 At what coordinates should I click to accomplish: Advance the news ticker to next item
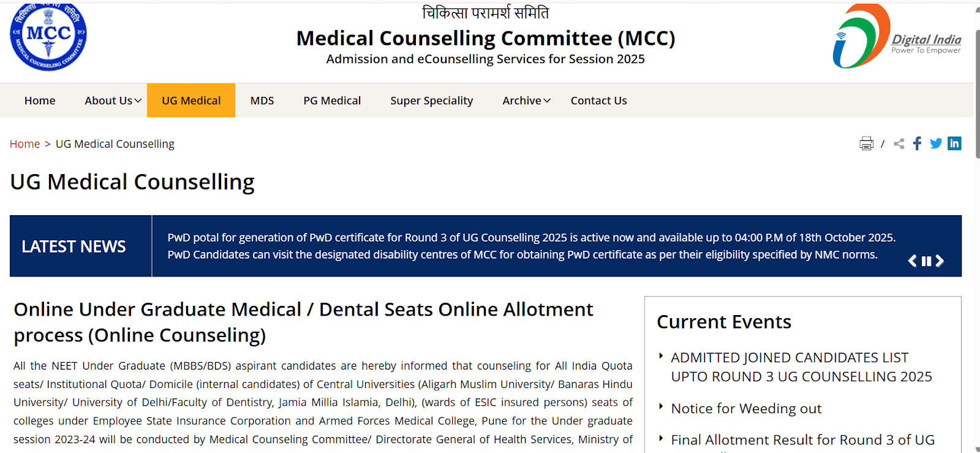(x=940, y=261)
